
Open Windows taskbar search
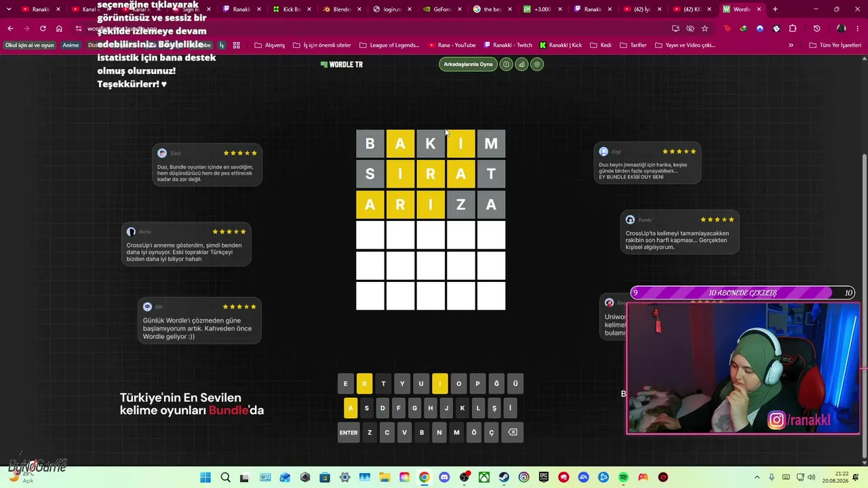[225, 477]
